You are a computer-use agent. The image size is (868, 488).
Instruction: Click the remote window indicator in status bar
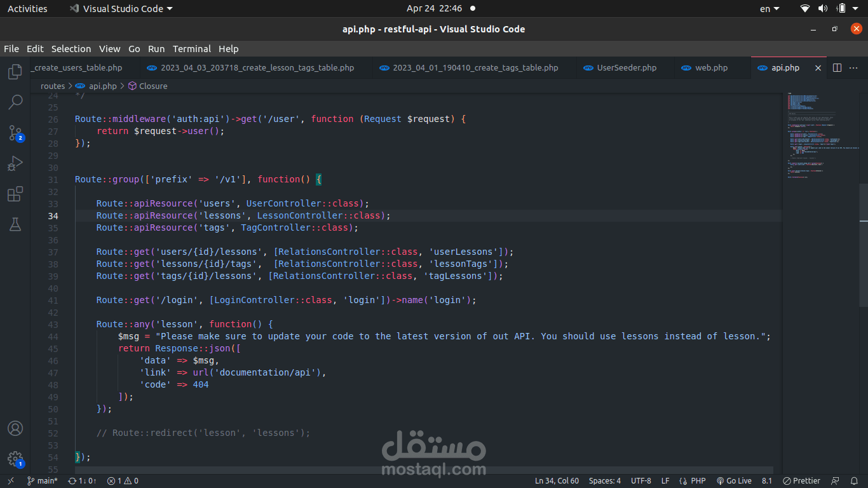[10, 481]
